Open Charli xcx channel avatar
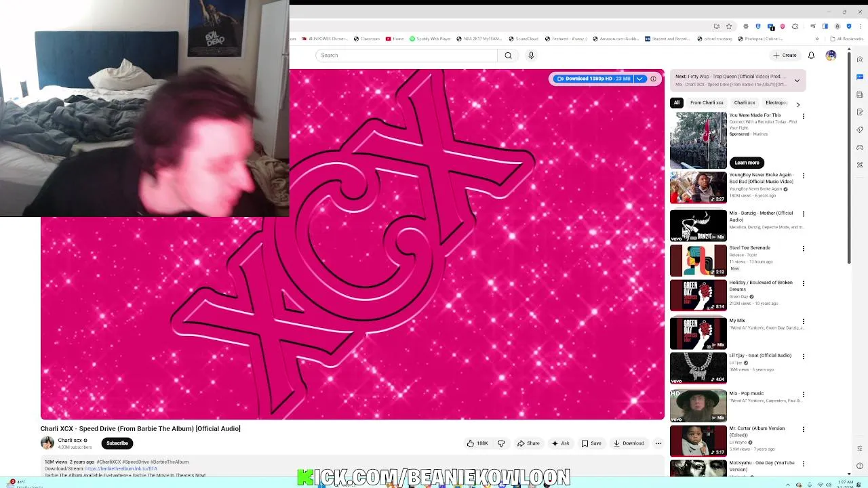868x488 pixels. pyautogui.click(x=47, y=443)
